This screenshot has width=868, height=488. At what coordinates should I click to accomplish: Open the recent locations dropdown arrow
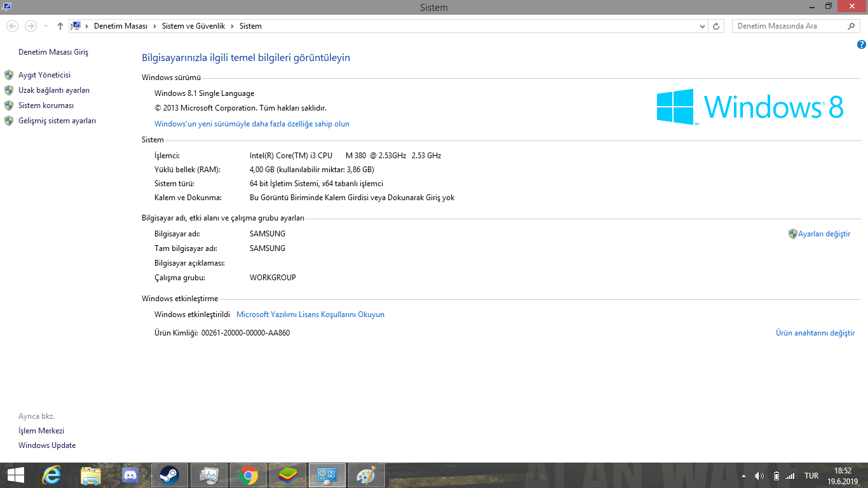(x=46, y=26)
